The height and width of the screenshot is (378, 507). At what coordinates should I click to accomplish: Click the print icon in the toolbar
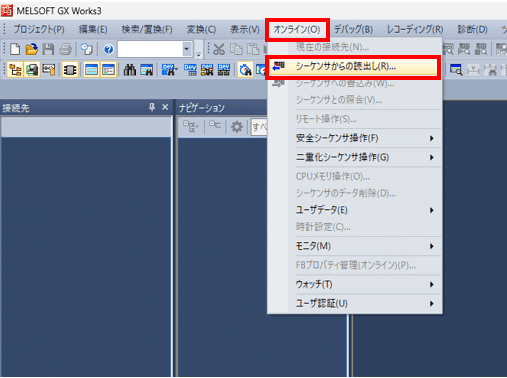(66, 50)
